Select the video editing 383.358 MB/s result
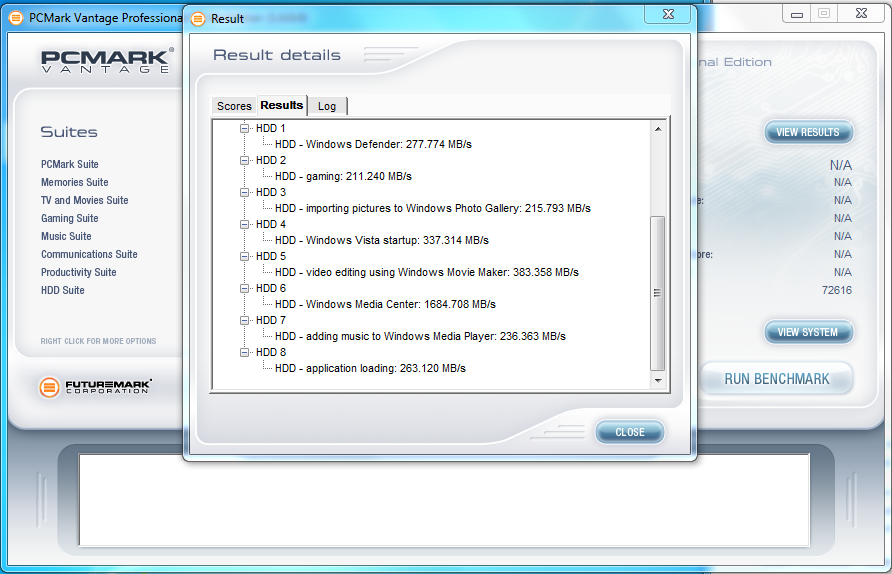Image resolution: width=892 pixels, height=574 pixels. coord(427,272)
